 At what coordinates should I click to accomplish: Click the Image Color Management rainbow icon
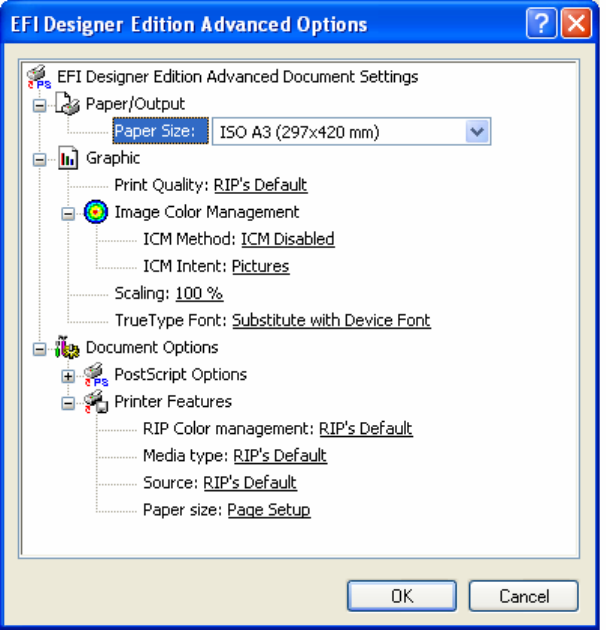[x=97, y=212]
